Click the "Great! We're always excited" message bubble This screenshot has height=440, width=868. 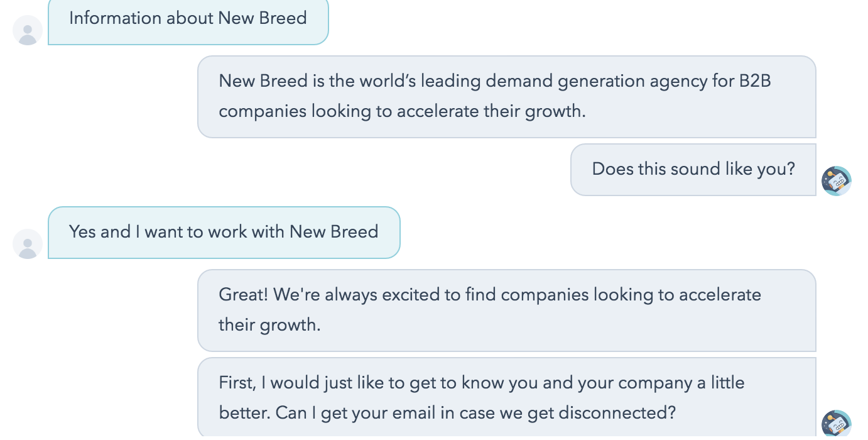506,310
